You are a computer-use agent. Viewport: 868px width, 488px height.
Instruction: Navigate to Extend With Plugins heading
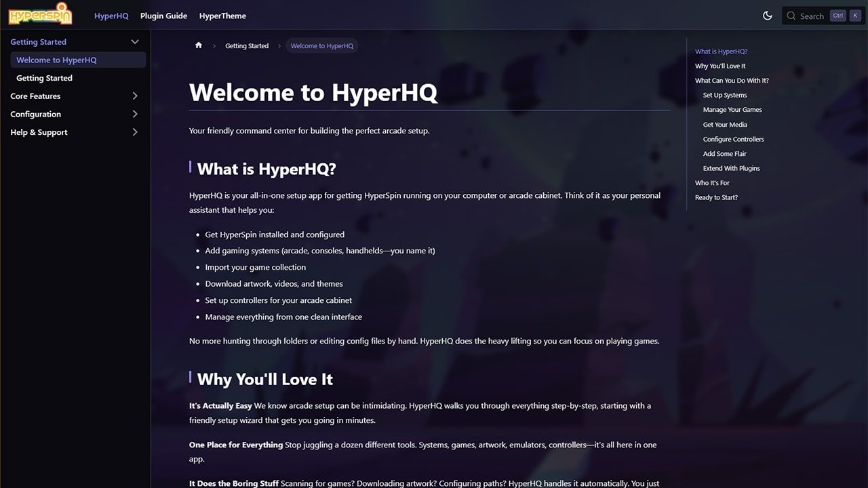tap(731, 168)
